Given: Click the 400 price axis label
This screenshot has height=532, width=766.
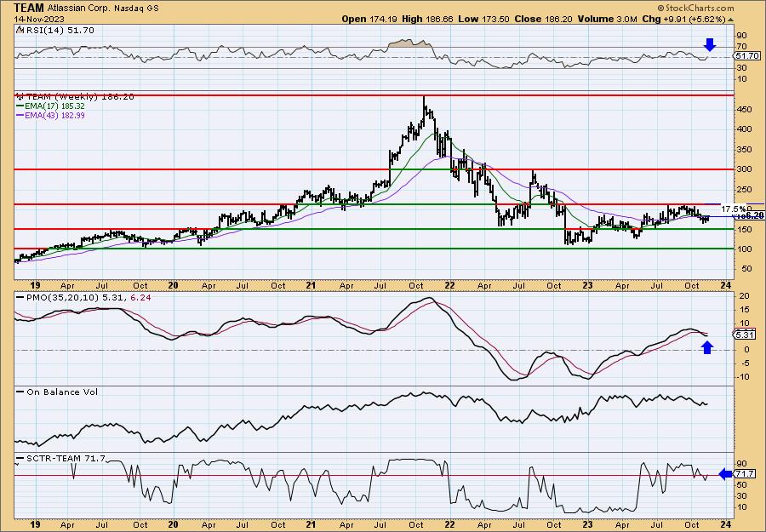Looking at the screenshot, I should [x=745, y=129].
